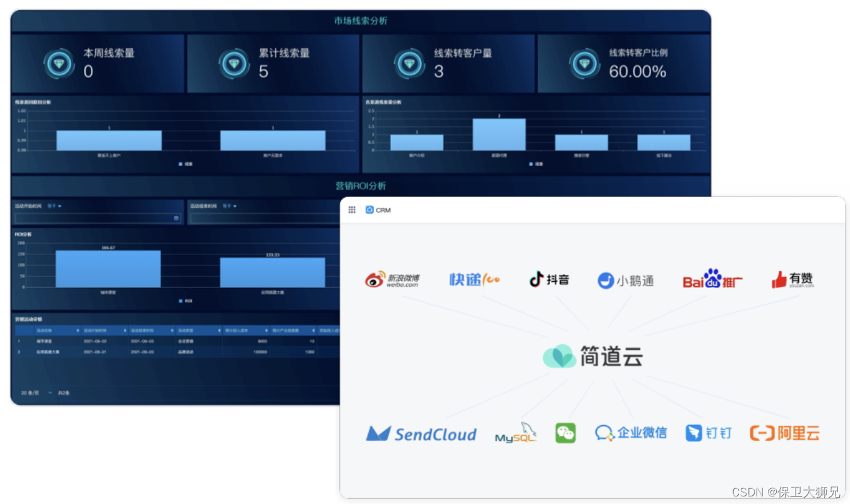Click the 60.00% conversion ratio value

click(638, 72)
